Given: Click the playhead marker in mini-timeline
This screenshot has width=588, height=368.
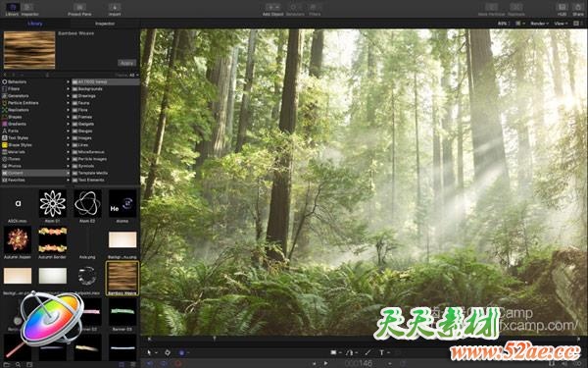Looking at the screenshot, I should (x=214, y=339).
